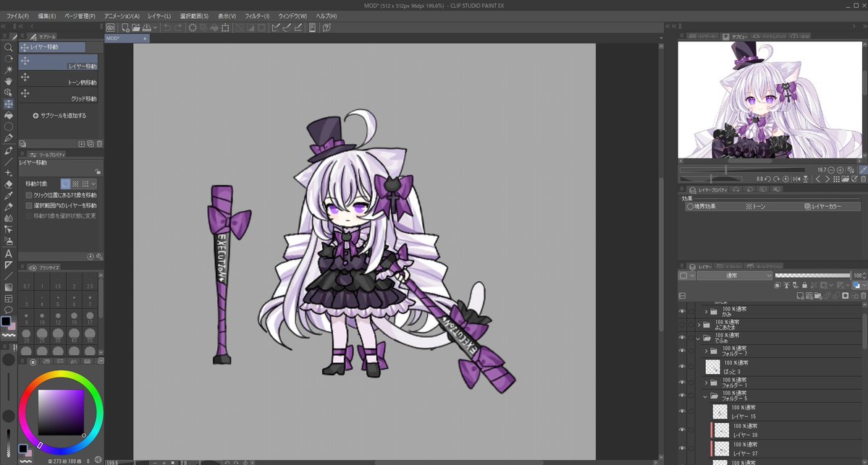868x465 pixels.
Task: Expand the よこあたま folder
Action: (699, 325)
